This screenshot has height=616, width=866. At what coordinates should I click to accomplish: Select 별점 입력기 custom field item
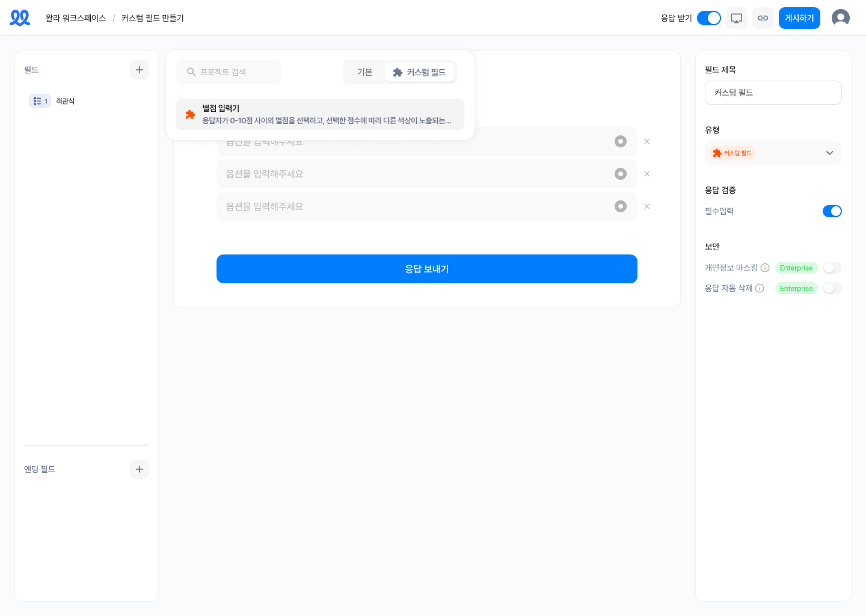(x=320, y=114)
